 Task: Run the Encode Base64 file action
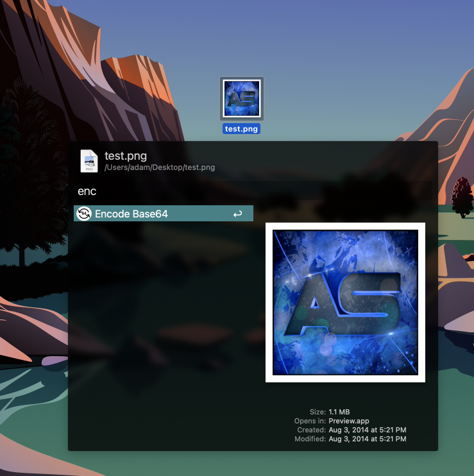(131, 214)
